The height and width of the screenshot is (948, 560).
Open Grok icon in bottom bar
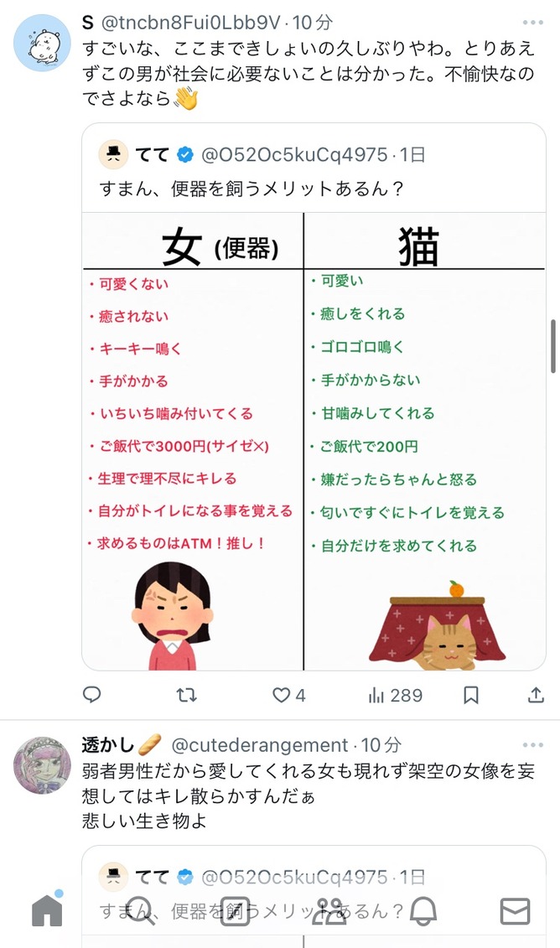click(235, 910)
